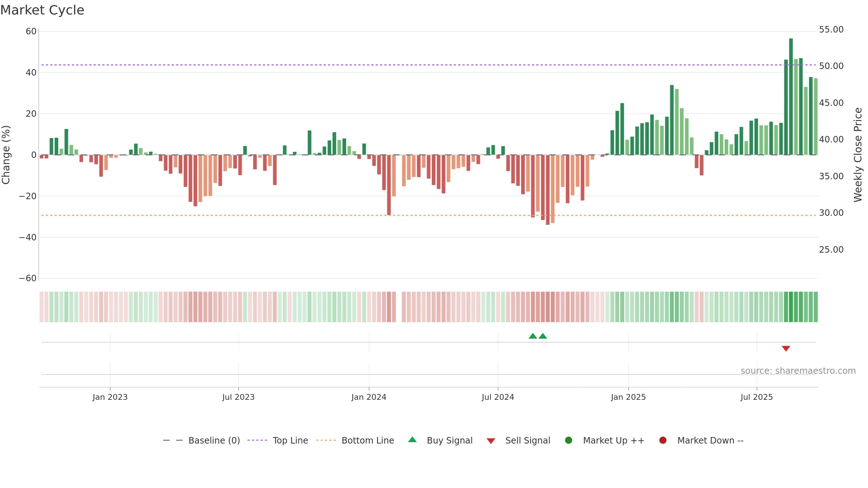Click the −60 tick on left axis
The image size is (868, 488).
pos(27,278)
